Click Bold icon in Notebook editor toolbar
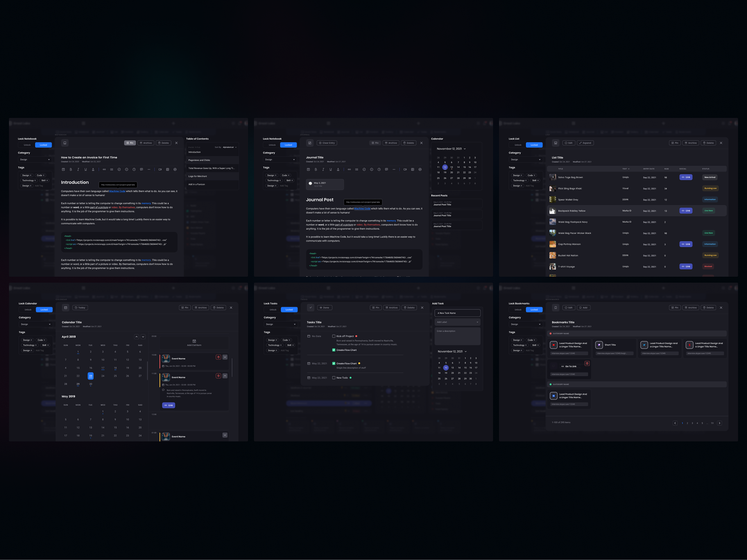Viewport: 747px width, 560px height. (x=71, y=170)
